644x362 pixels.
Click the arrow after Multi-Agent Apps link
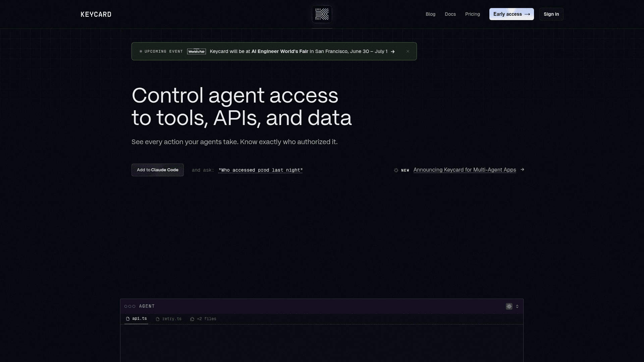(x=522, y=170)
